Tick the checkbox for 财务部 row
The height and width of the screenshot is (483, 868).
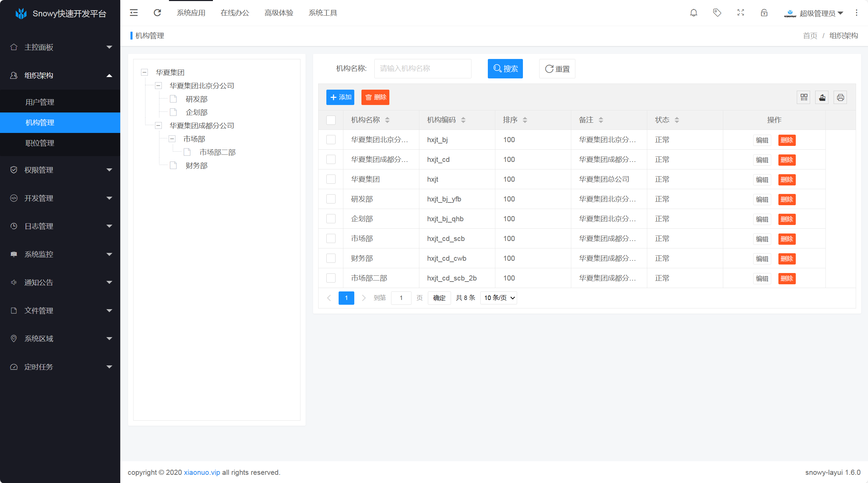tap(331, 258)
